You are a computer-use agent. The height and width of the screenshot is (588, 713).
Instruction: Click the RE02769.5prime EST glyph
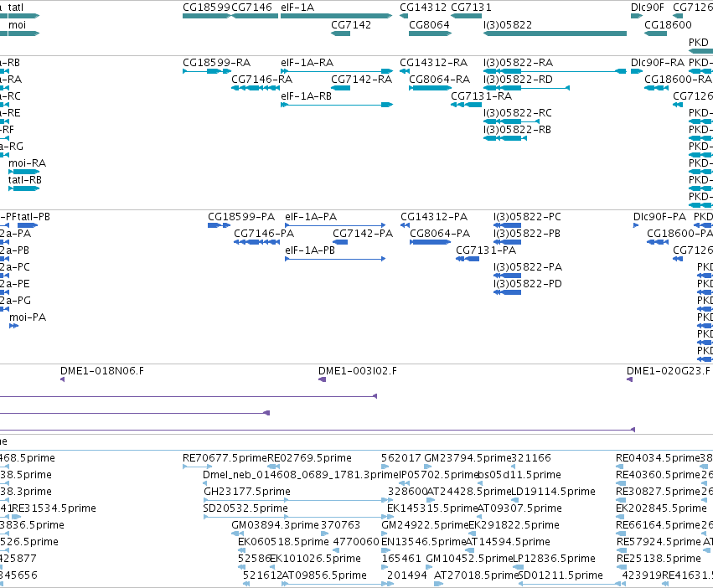(x=274, y=467)
